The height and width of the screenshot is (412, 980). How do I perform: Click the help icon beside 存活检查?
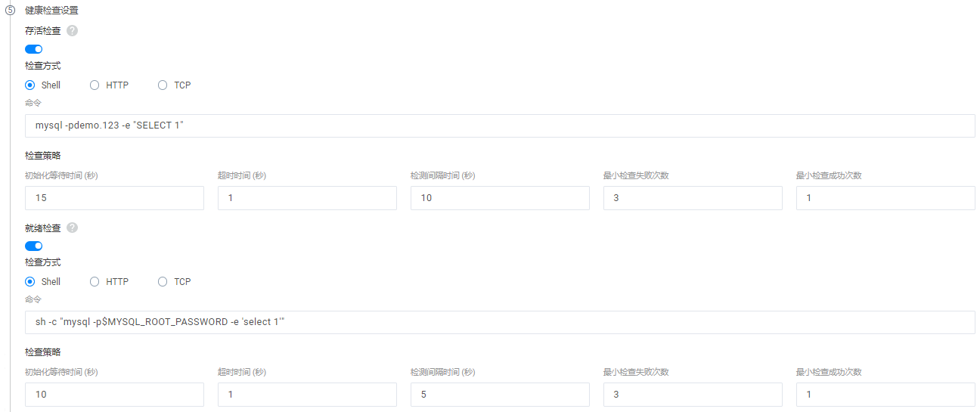tap(72, 31)
